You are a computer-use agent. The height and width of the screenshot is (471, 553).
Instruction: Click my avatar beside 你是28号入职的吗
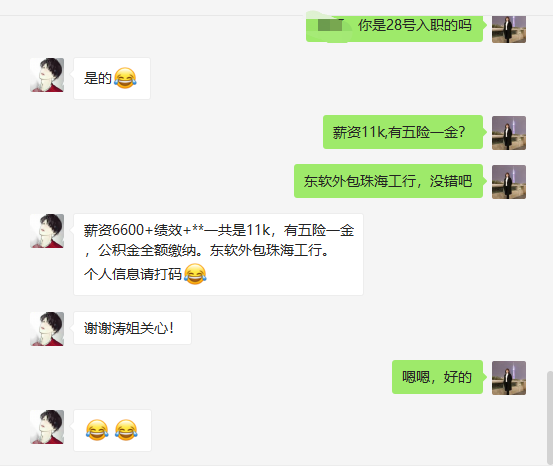point(509,29)
